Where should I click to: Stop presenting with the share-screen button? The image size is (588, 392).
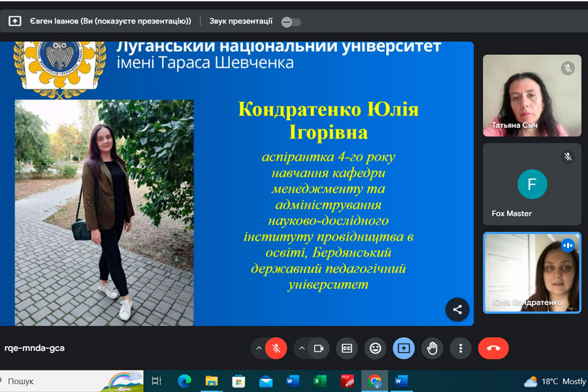tap(404, 348)
